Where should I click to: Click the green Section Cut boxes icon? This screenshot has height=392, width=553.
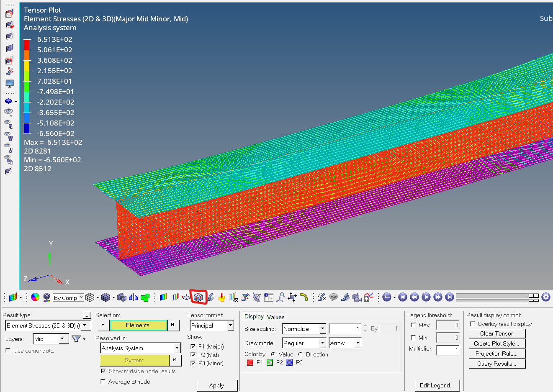(x=145, y=297)
